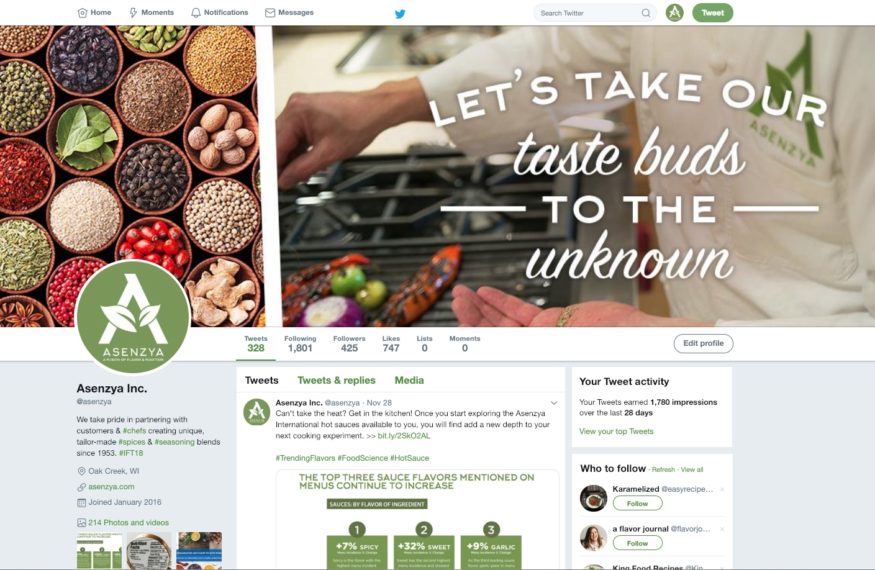Dismiss the a flavor journal suggestion
The image size is (875, 570).
722,529
